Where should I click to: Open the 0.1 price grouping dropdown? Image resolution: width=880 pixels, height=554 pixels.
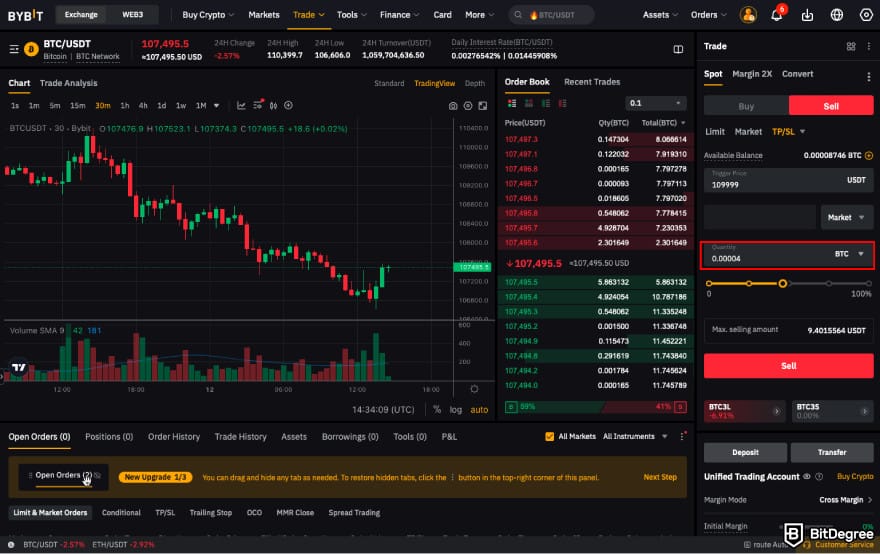(656, 103)
